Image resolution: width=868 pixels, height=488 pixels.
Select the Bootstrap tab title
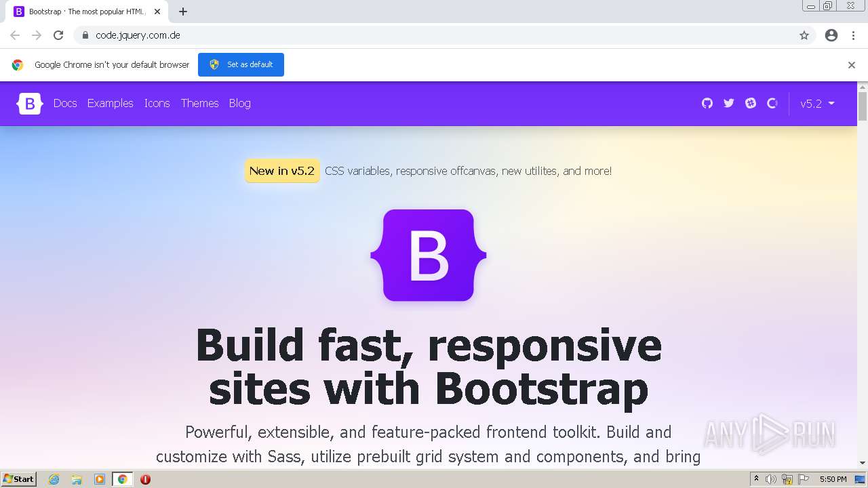pyautogui.click(x=87, y=12)
